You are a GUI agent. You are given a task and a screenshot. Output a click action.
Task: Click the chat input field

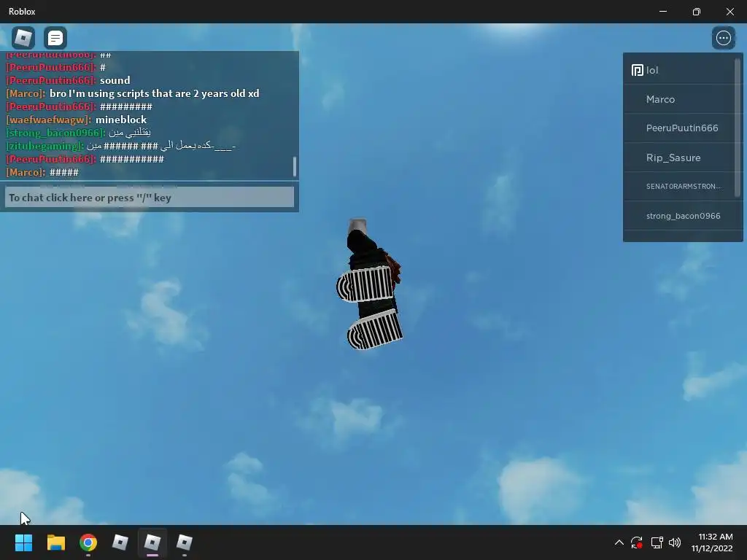149,197
